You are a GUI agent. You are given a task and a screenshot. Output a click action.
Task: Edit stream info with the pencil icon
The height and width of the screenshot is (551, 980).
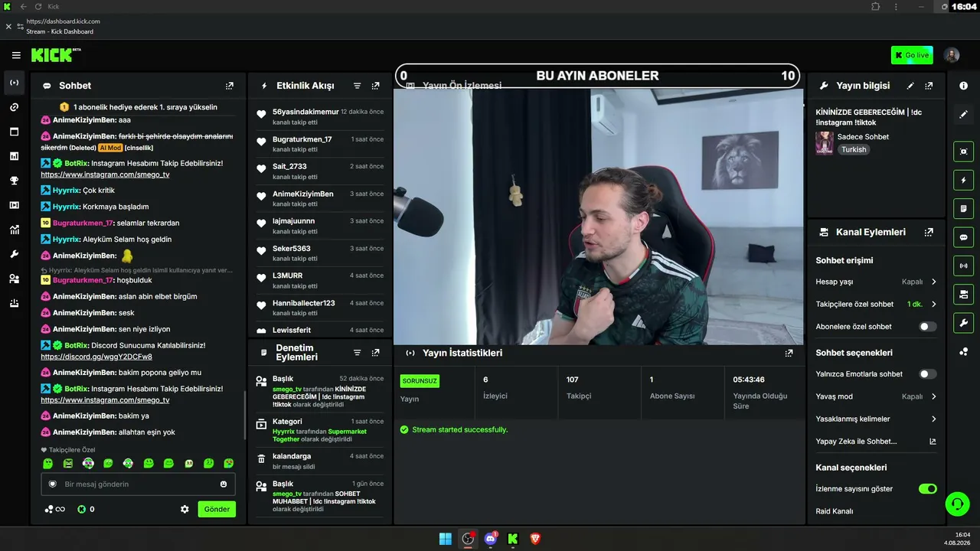[x=910, y=86]
